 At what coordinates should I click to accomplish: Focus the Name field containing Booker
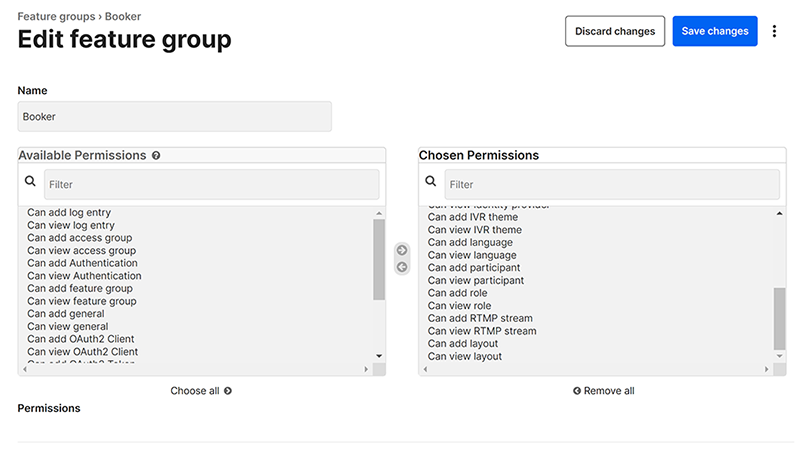click(x=174, y=116)
